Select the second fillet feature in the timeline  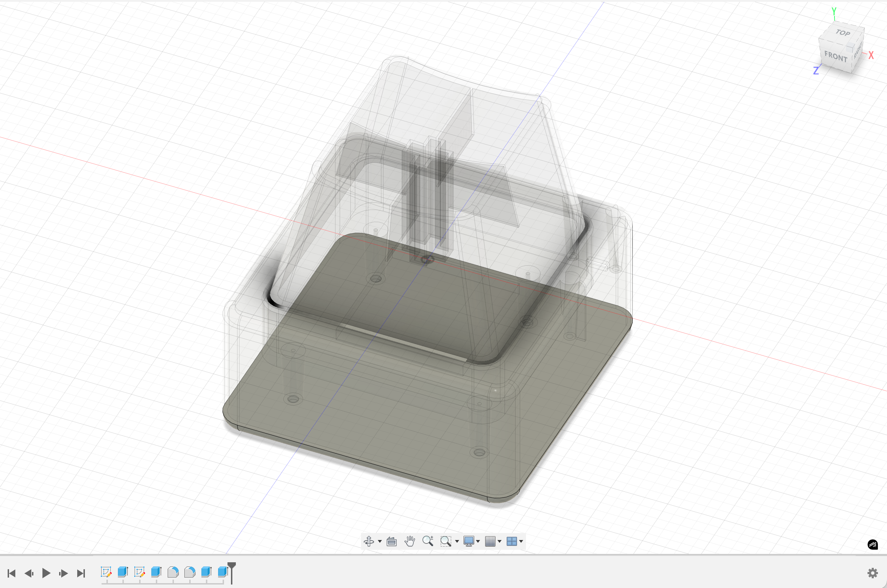[x=190, y=572]
